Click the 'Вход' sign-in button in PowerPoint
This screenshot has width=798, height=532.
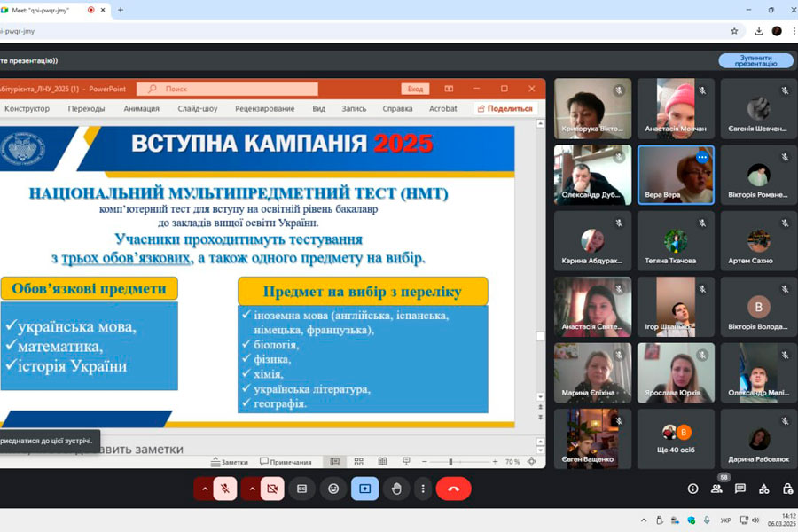[x=415, y=89]
